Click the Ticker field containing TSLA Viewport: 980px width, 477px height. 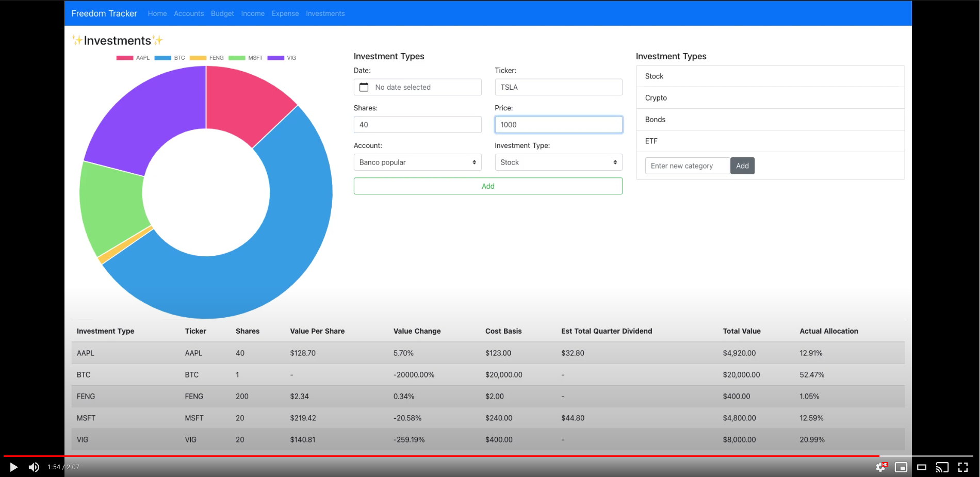(x=558, y=87)
